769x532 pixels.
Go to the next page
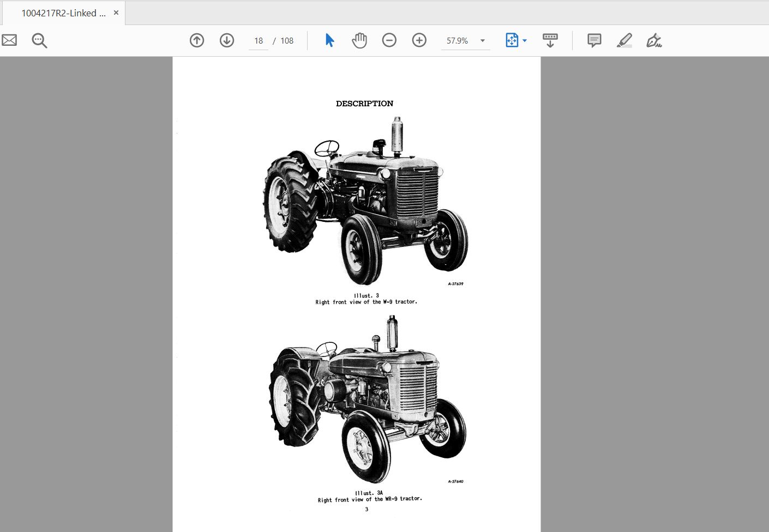coord(226,40)
